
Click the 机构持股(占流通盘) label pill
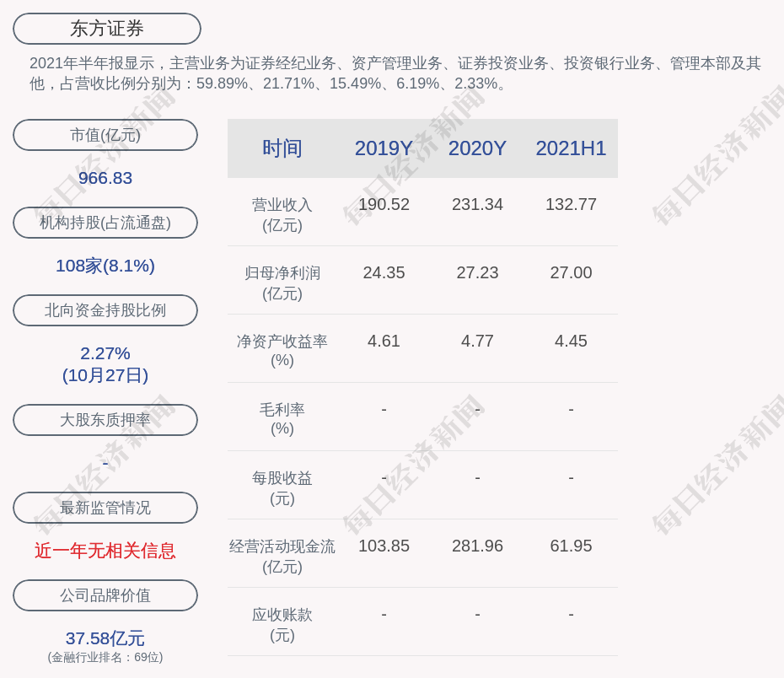[105, 223]
